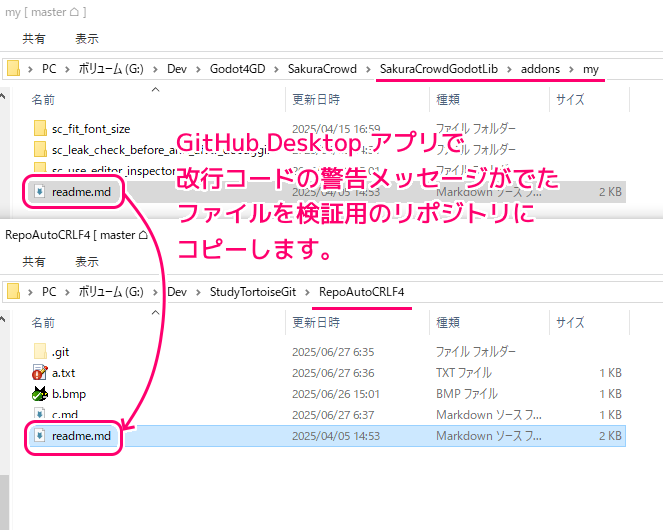Sort by サイズ column in RepoAutoCRLF4 window

(x=570, y=323)
